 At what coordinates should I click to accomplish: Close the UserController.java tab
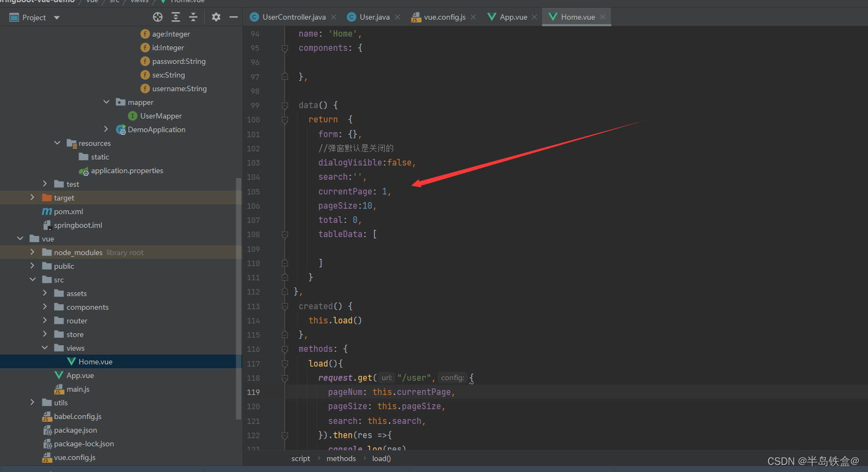tap(334, 17)
